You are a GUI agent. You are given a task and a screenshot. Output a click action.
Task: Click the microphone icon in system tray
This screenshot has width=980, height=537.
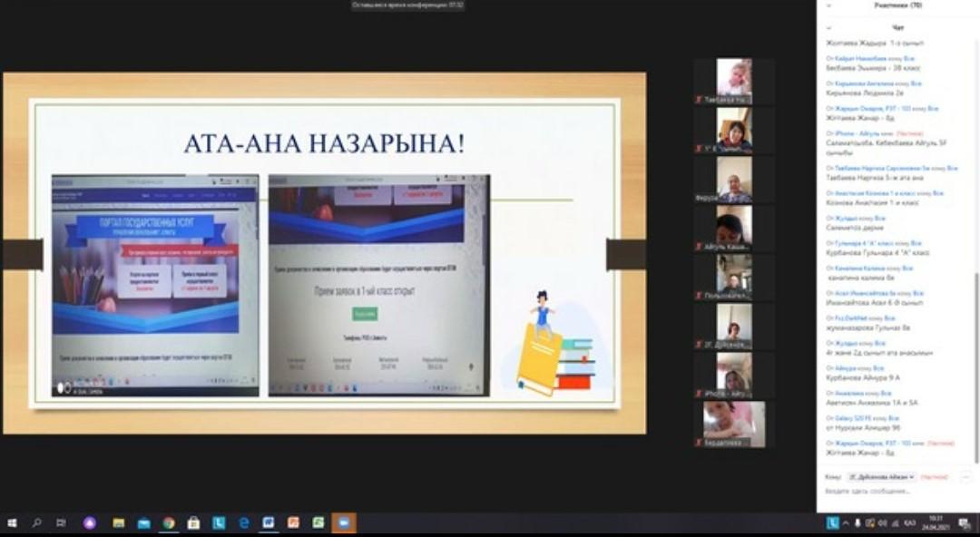tap(857, 523)
